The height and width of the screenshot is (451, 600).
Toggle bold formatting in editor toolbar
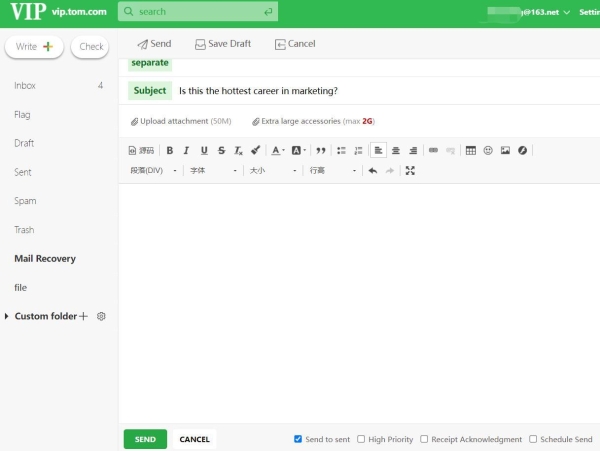pos(170,151)
